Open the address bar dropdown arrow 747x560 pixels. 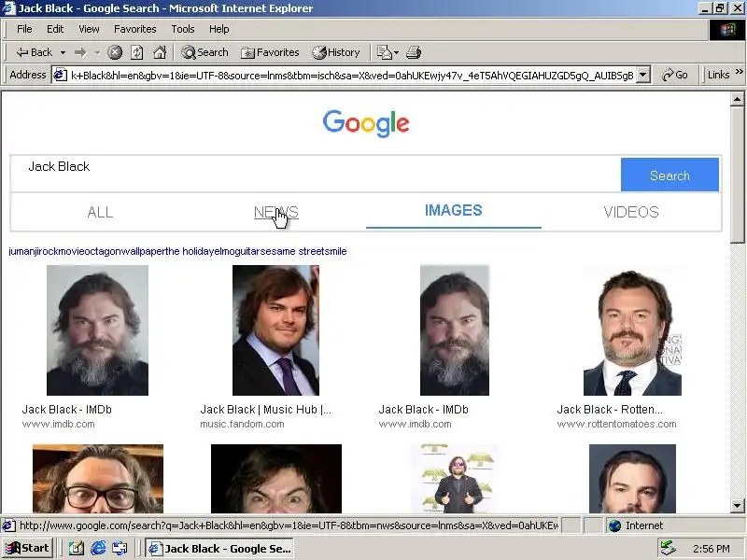(x=643, y=75)
